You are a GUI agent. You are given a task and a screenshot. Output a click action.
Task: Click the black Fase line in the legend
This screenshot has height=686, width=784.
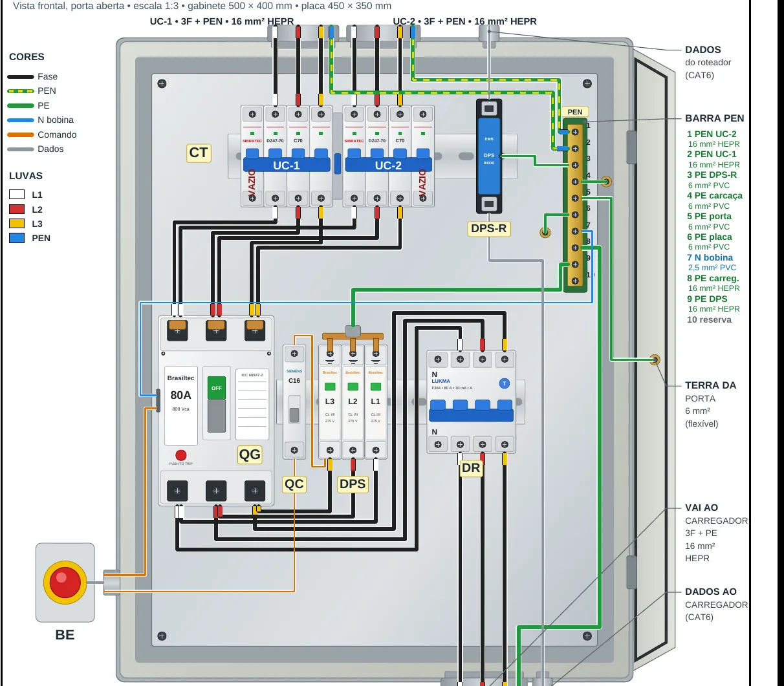pos(21,76)
